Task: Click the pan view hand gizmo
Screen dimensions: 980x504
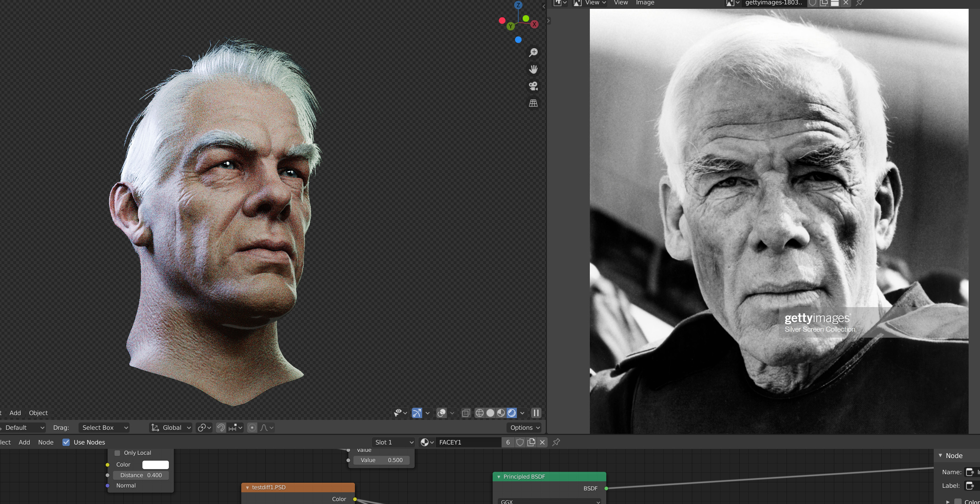Action: click(x=533, y=69)
